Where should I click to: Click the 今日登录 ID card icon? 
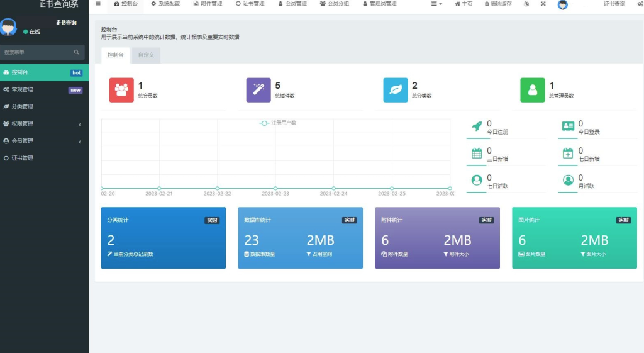pyautogui.click(x=568, y=126)
